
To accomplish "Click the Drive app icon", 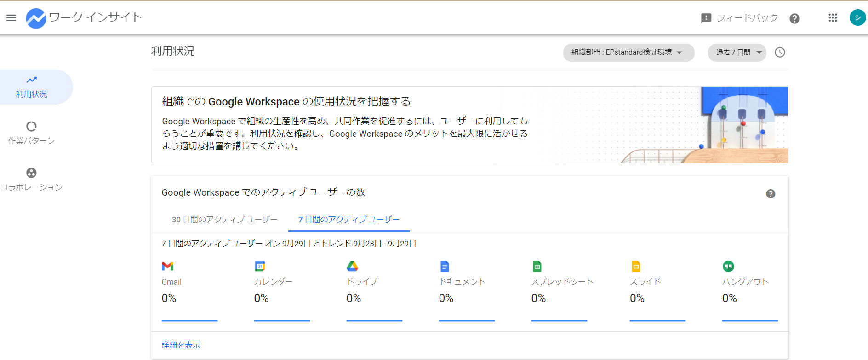I will 352,266.
